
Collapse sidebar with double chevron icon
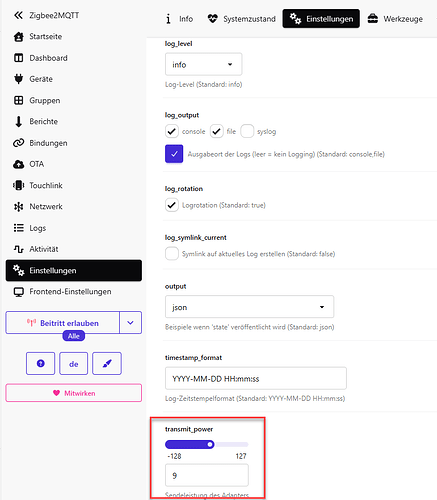18,15
